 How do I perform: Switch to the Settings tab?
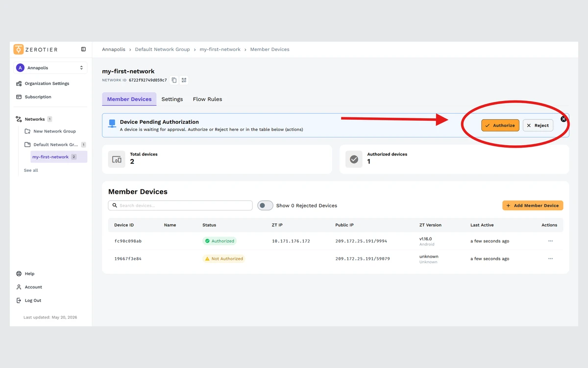172,99
